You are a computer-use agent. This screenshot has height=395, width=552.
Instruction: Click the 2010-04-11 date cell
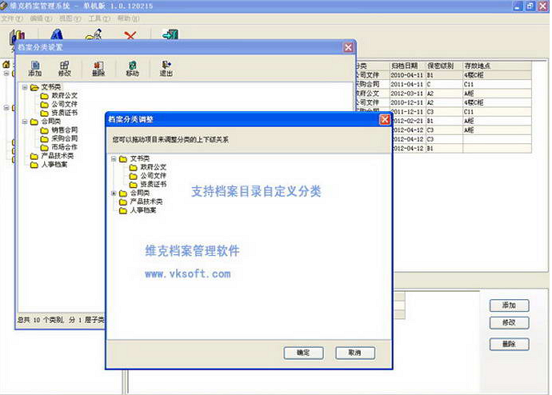point(407,75)
